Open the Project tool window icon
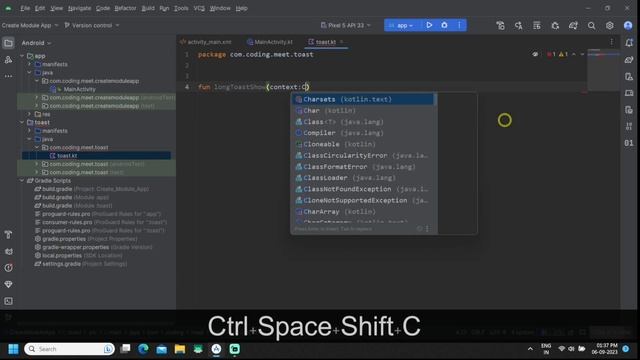The width and height of the screenshot is (640, 360). pos(8,43)
